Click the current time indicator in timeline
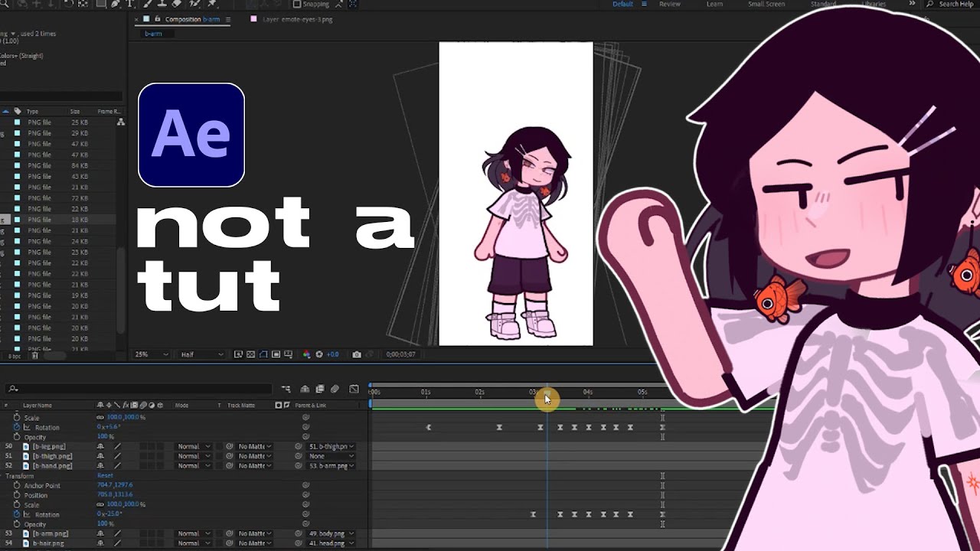 click(547, 393)
